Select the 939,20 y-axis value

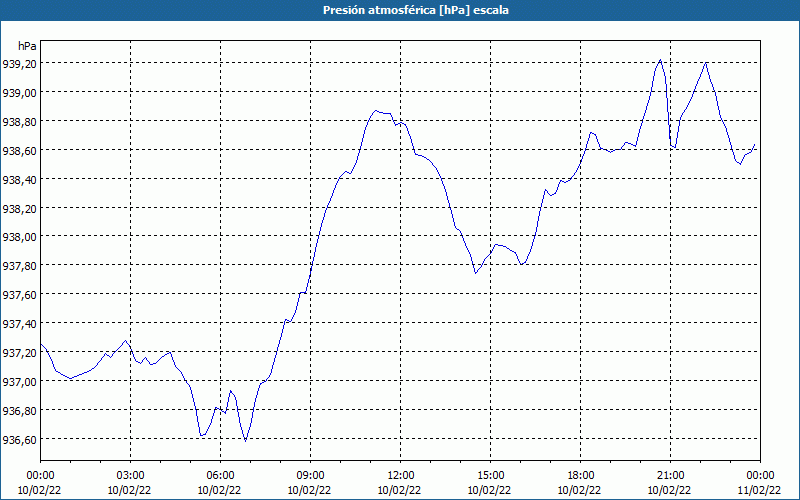tap(19, 63)
